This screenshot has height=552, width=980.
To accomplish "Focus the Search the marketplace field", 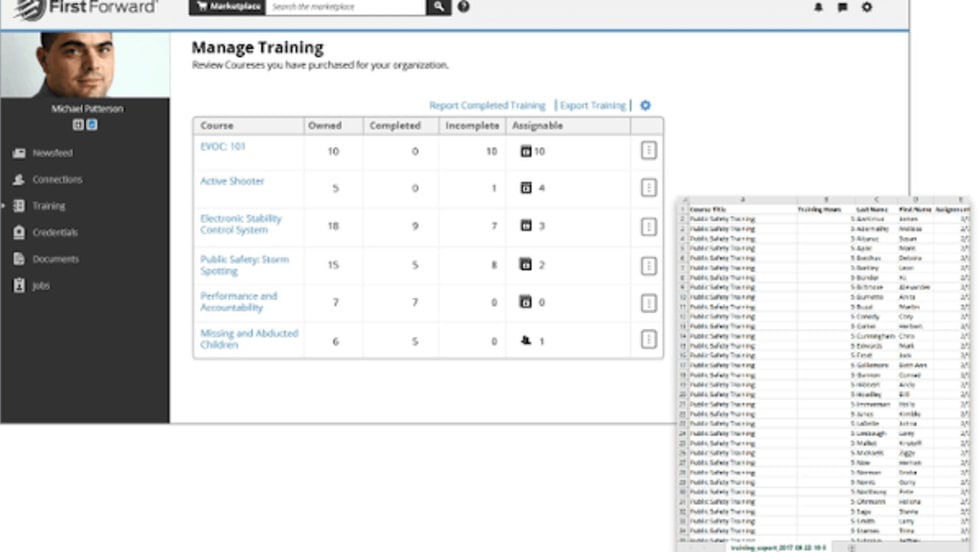I will (x=346, y=7).
